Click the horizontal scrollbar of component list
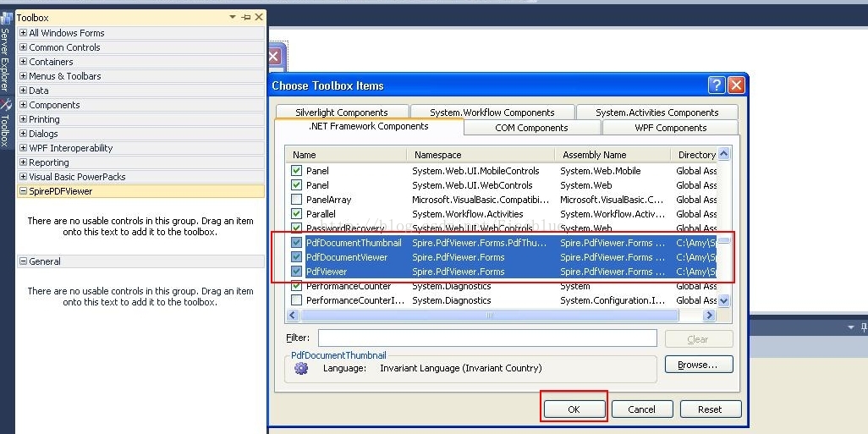The image size is (868, 434). coord(491,316)
